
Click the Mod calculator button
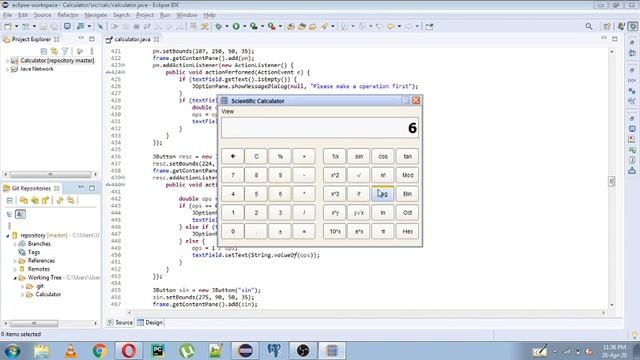point(407,175)
